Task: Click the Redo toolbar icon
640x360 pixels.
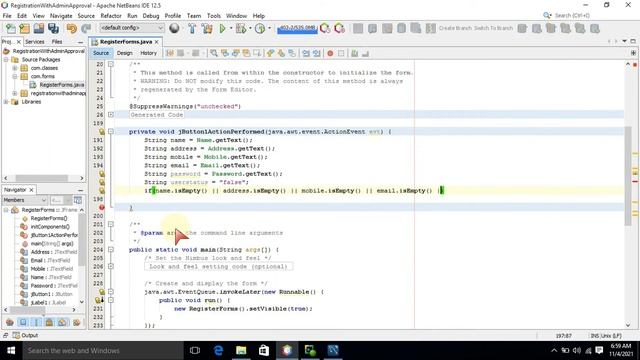Action: pos(86,28)
